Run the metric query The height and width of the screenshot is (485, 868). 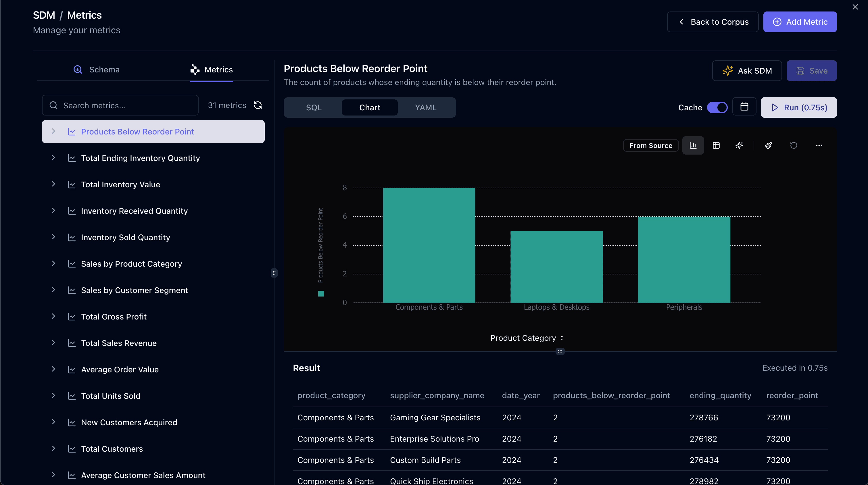point(798,107)
